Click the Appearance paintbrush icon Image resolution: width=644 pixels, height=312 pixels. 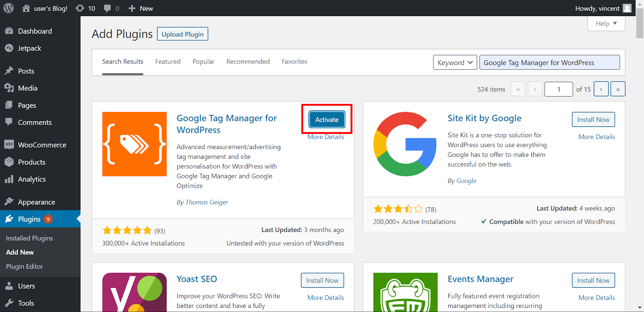click(9, 202)
